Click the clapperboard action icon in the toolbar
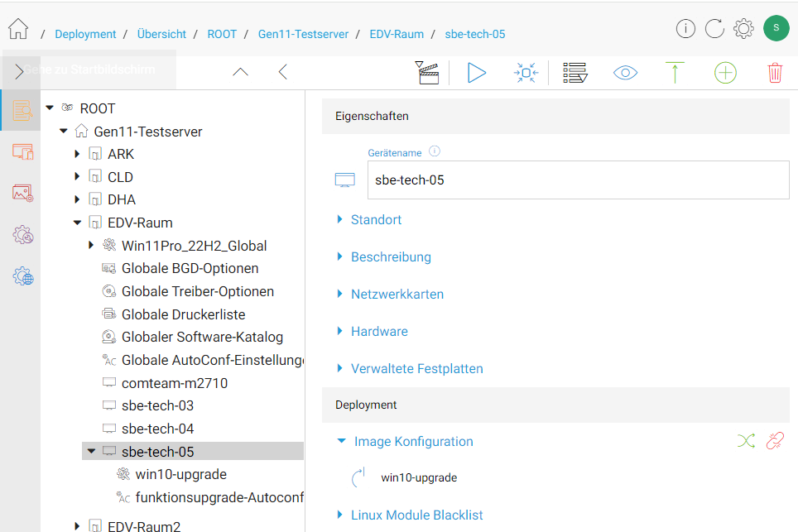The image size is (798, 532). tap(427, 73)
